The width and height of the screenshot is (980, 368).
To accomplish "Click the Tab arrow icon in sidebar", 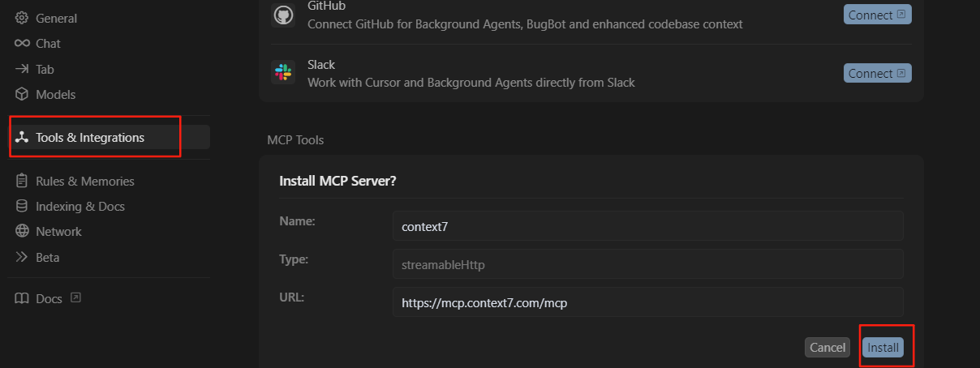I will (22, 69).
